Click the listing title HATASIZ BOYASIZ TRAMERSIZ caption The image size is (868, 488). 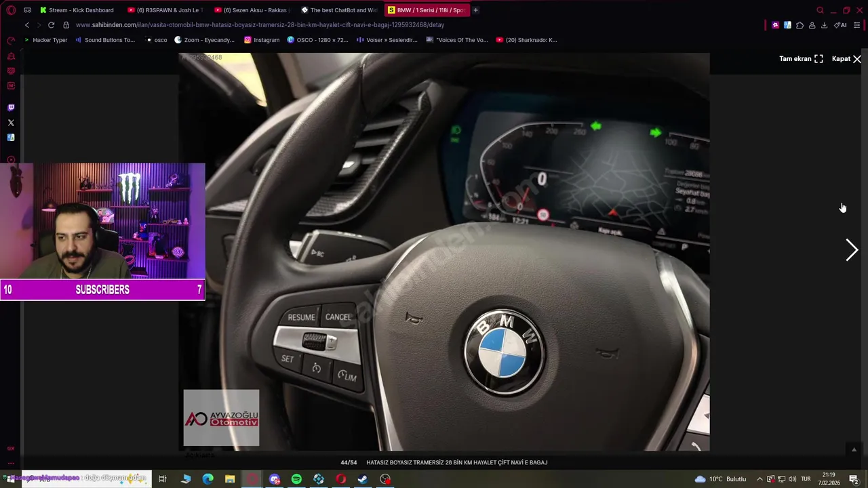[x=456, y=463]
